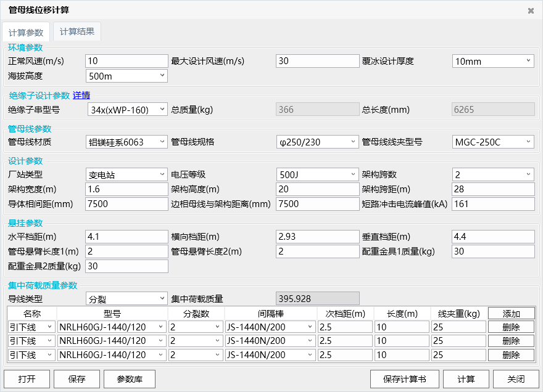Click the 添加 button in the table
The width and height of the screenshot is (543, 392).
click(x=511, y=314)
